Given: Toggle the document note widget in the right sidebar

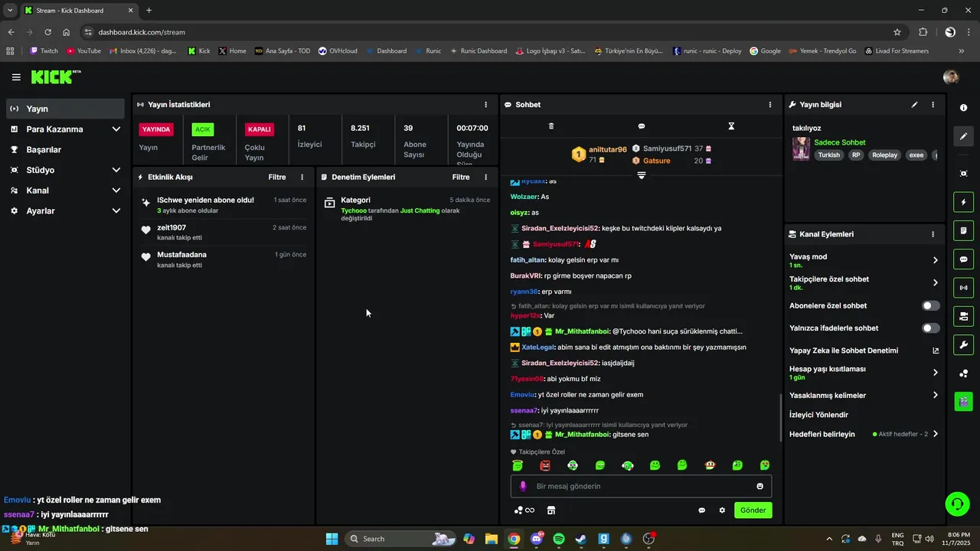Looking at the screenshot, I should [x=963, y=230].
